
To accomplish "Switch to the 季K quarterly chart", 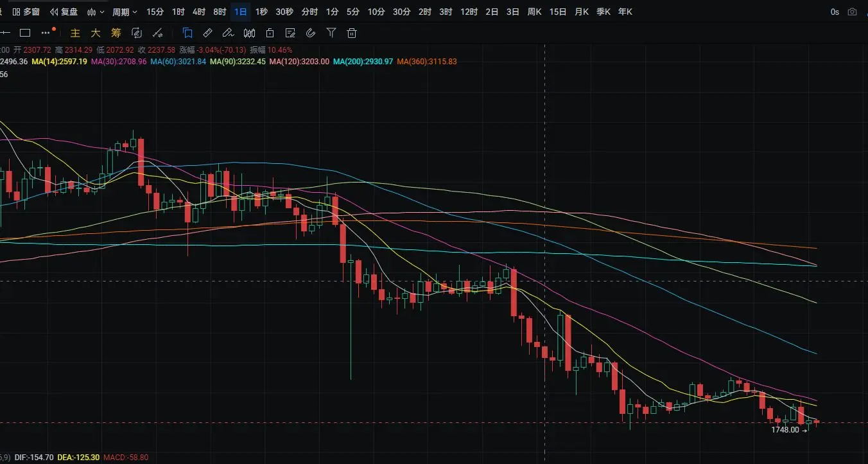I will point(603,12).
